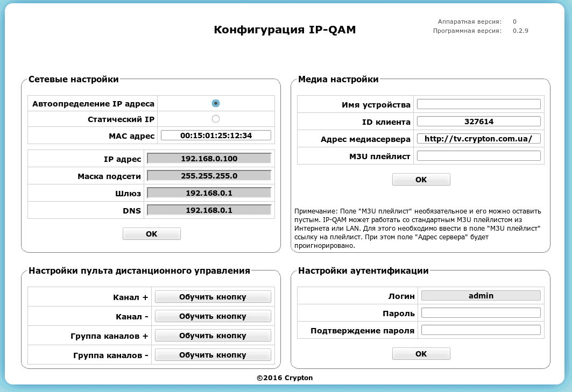
Task: Click the IP адрес field showing 192.168.0.100
Action: click(209, 158)
